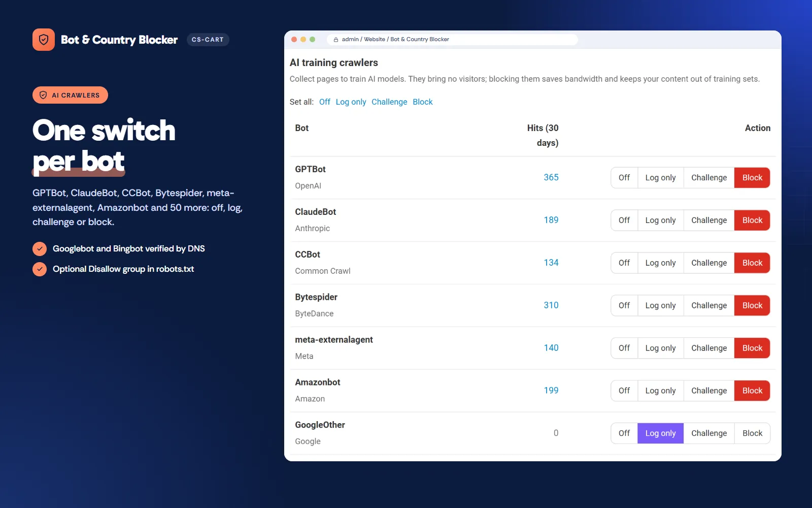The height and width of the screenshot is (508, 812).
Task: Choose Challenge for CCBot
Action: click(x=709, y=263)
